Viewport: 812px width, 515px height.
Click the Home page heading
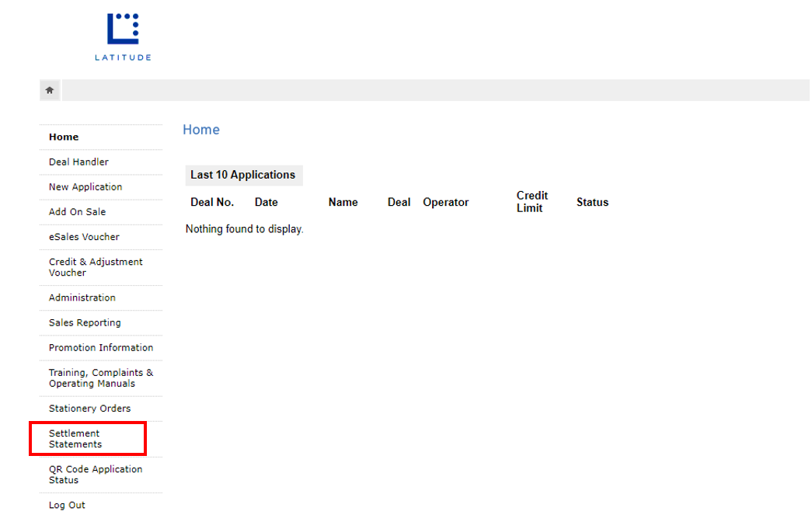pos(201,130)
